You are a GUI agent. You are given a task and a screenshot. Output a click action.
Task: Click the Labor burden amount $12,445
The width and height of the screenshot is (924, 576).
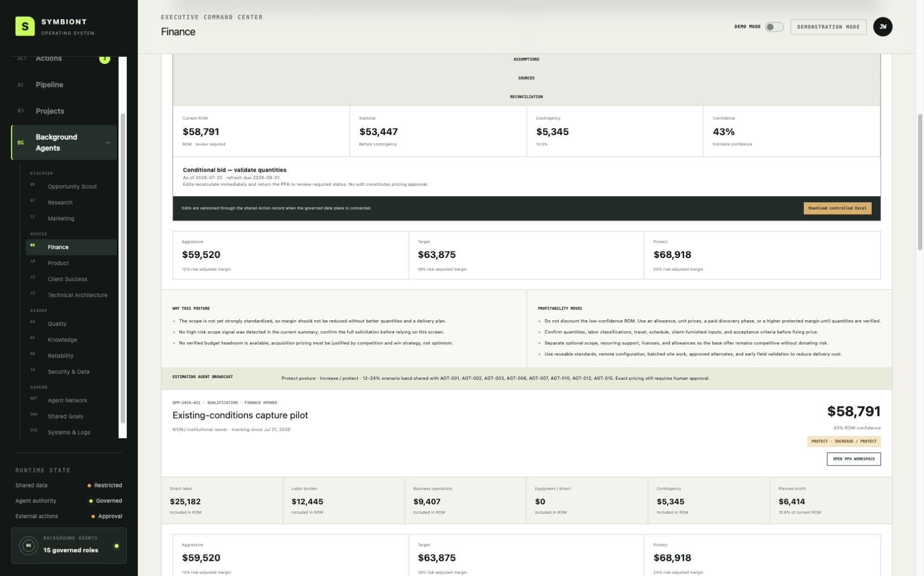[x=307, y=502]
